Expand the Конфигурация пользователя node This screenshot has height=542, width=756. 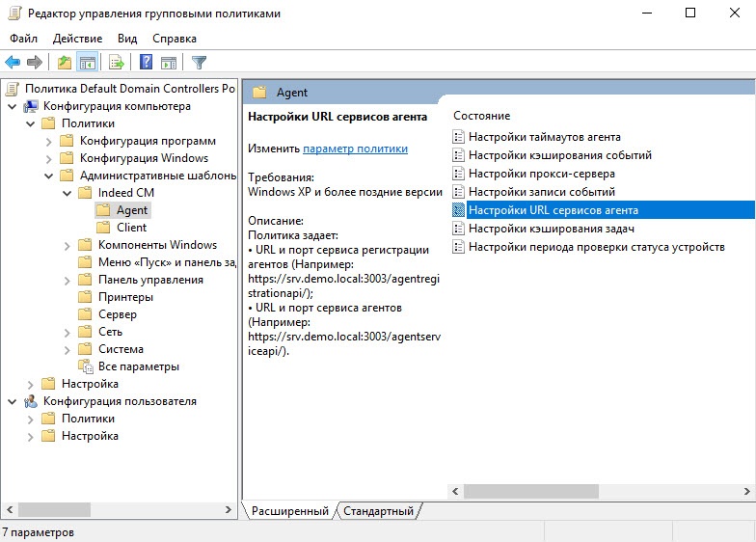click(x=13, y=401)
